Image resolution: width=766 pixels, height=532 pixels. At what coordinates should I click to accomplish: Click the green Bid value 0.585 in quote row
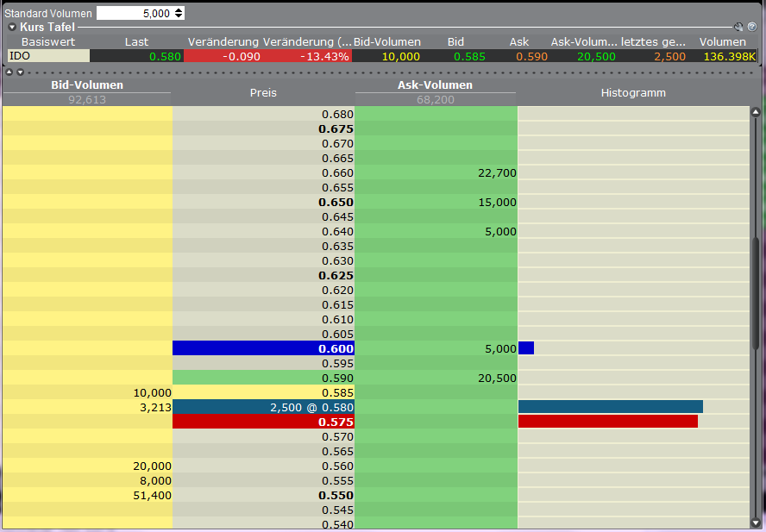(x=469, y=57)
